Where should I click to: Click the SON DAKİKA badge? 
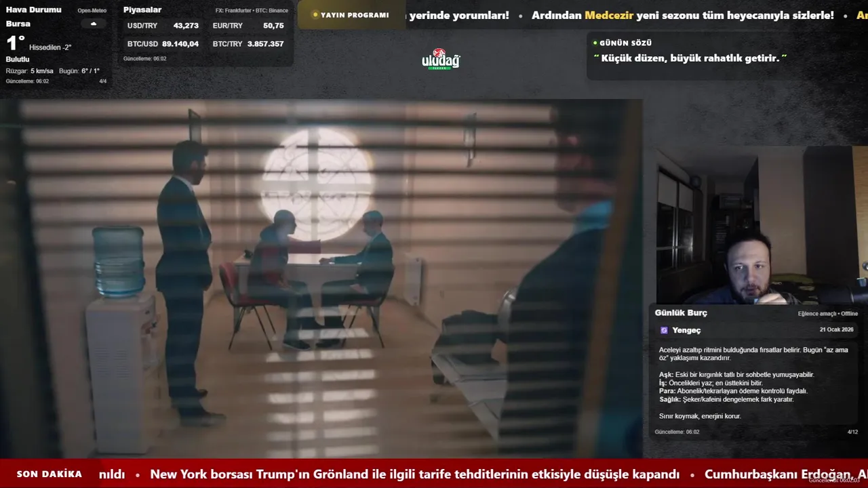tap(49, 474)
